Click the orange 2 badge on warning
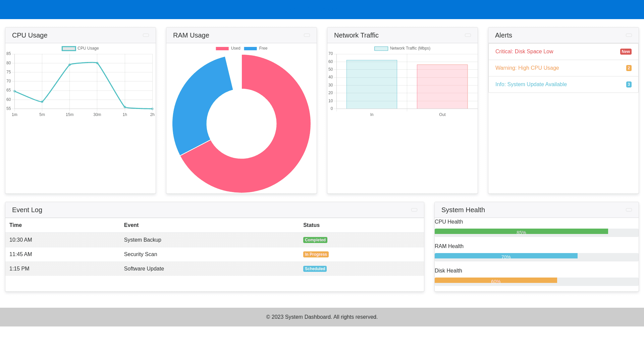The width and height of the screenshot is (644, 362). (629, 68)
